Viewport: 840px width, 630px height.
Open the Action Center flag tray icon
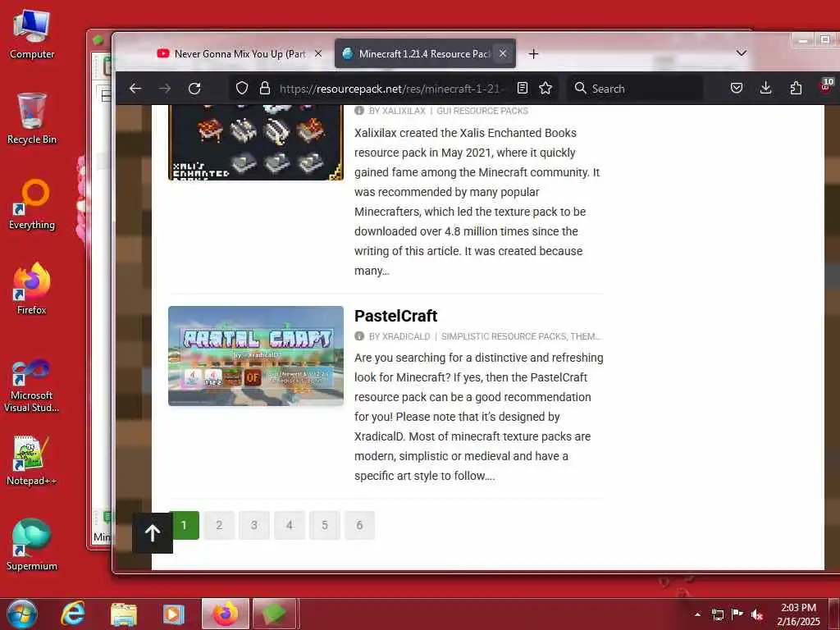737,614
